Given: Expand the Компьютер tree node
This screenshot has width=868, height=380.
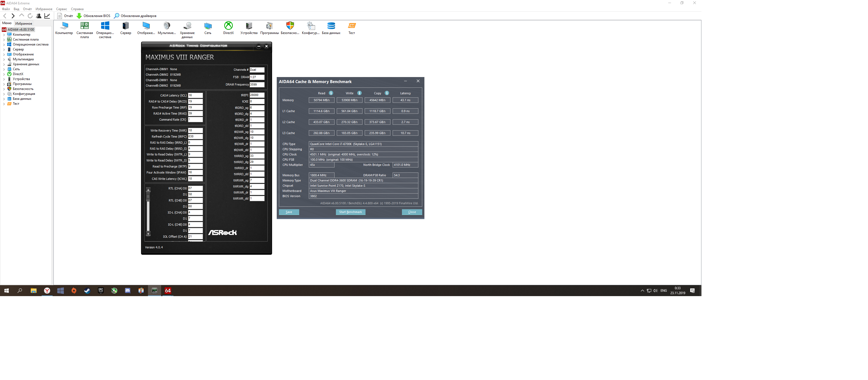Looking at the screenshot, I should [4, 35].
